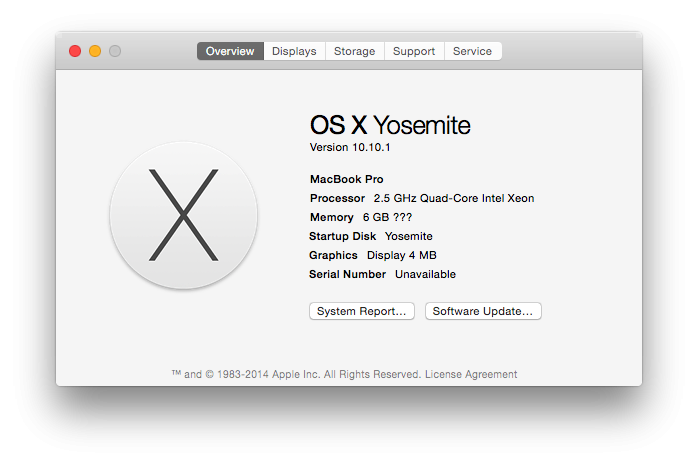Click the Startup Disk label
This screenshot has width=698, height=466.
pyautogui.click(x=342, y=236)
